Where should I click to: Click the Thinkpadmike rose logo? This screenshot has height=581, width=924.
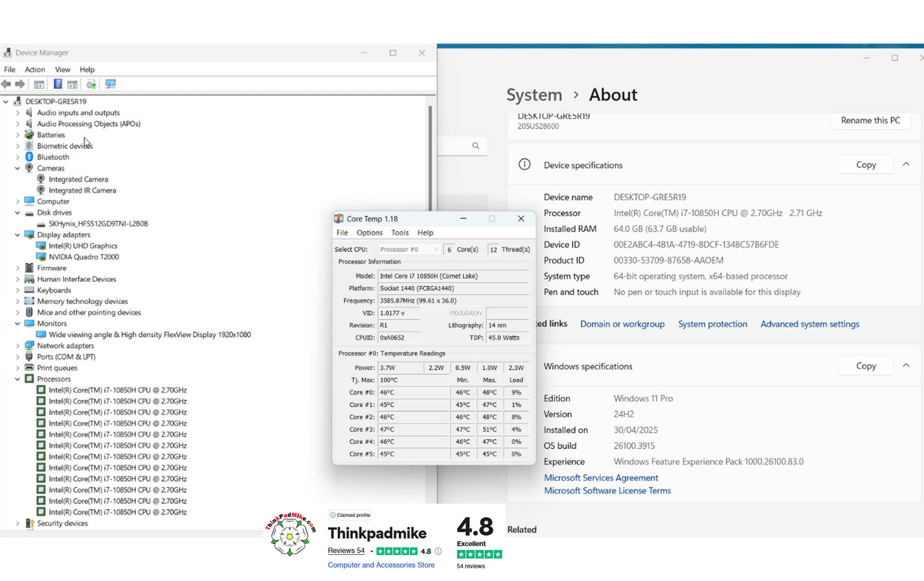(x=290, y=534)
